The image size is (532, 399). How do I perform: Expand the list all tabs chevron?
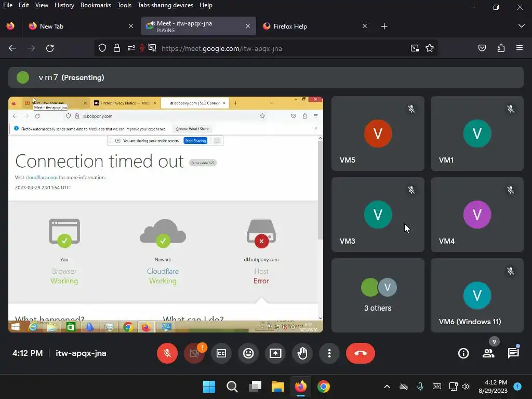click(522, 26)
